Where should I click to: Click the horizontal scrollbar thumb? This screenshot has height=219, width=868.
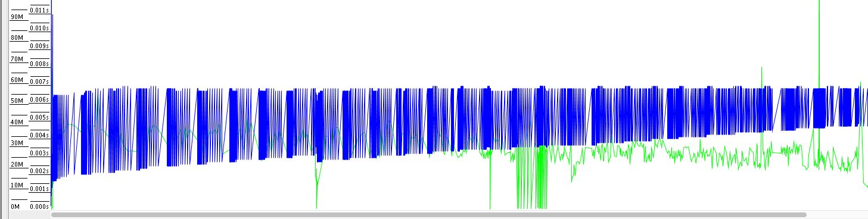click(x=428, y=214)
